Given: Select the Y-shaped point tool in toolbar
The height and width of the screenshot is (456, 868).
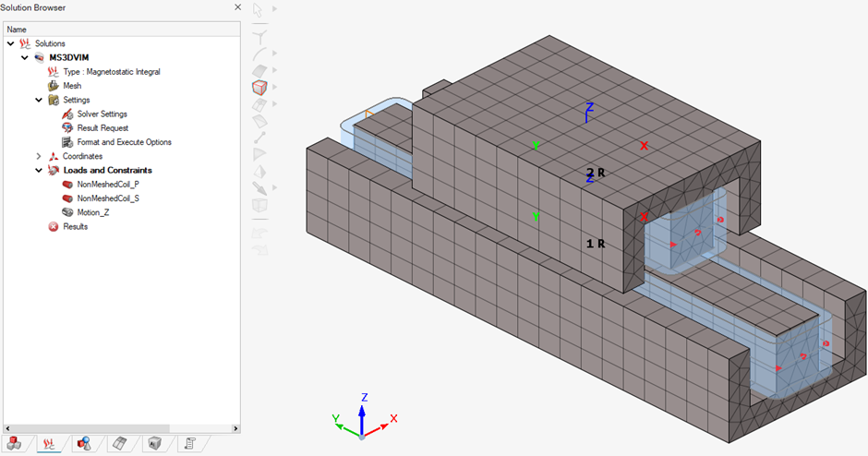Looking at the screenshot, I should [259, 35].
